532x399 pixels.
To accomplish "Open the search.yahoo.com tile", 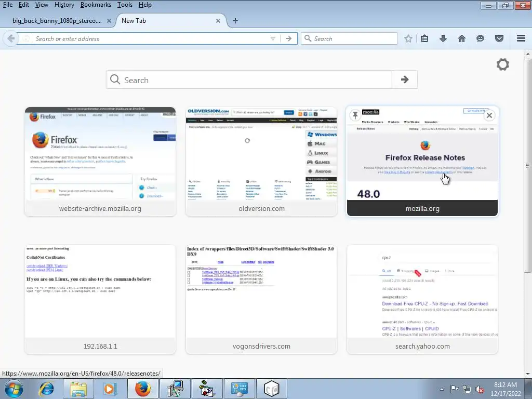I will click(x=422, y=299).
